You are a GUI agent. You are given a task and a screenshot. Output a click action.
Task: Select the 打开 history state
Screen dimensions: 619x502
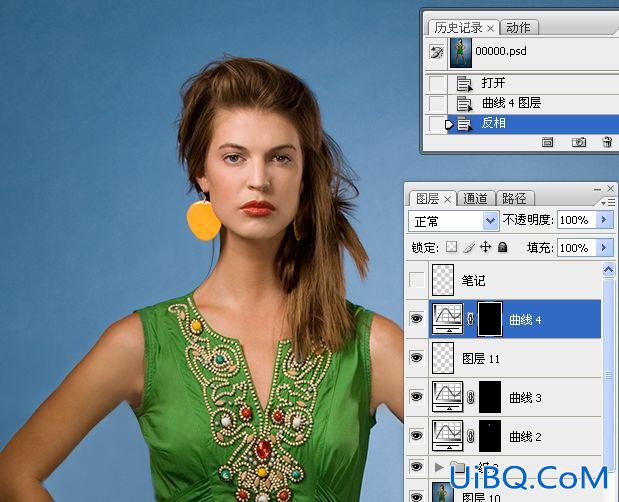(533, 83)
